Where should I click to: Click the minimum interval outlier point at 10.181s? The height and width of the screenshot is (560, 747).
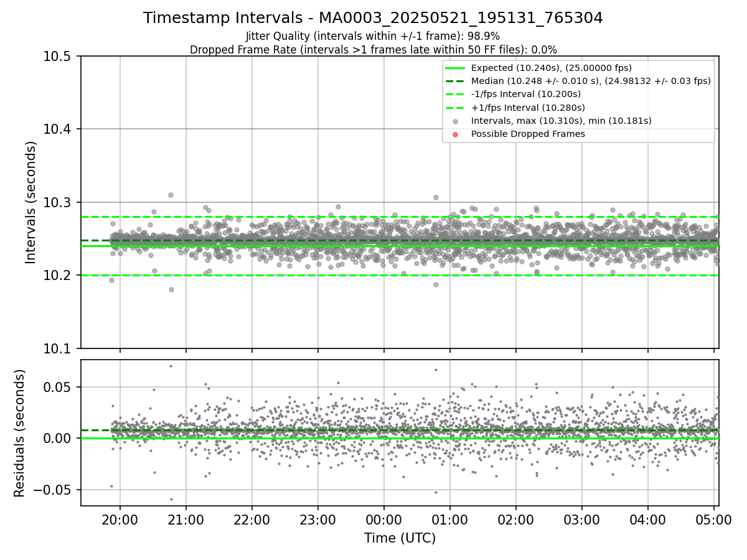coord(171,289)
